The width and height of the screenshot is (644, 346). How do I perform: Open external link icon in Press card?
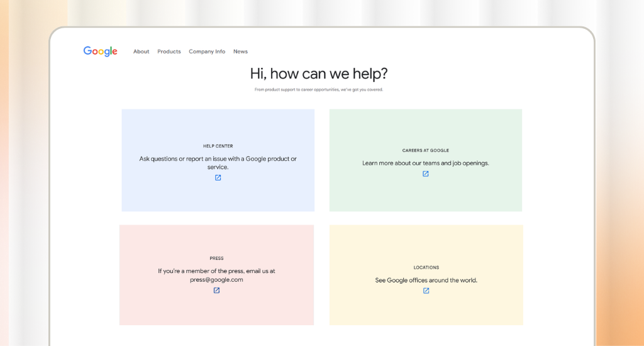[216, 290]
